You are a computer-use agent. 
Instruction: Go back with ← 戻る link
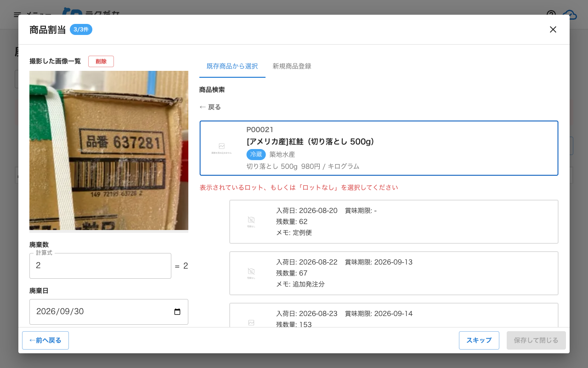tap(210, 107)
